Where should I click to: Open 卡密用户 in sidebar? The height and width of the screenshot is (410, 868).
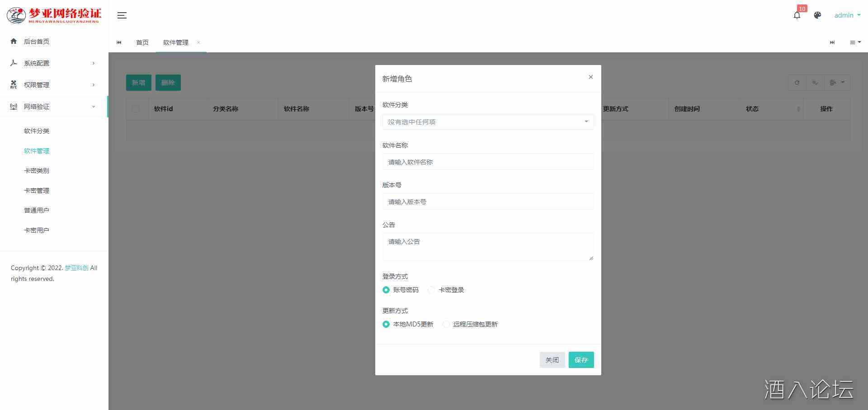pos(37,230)
